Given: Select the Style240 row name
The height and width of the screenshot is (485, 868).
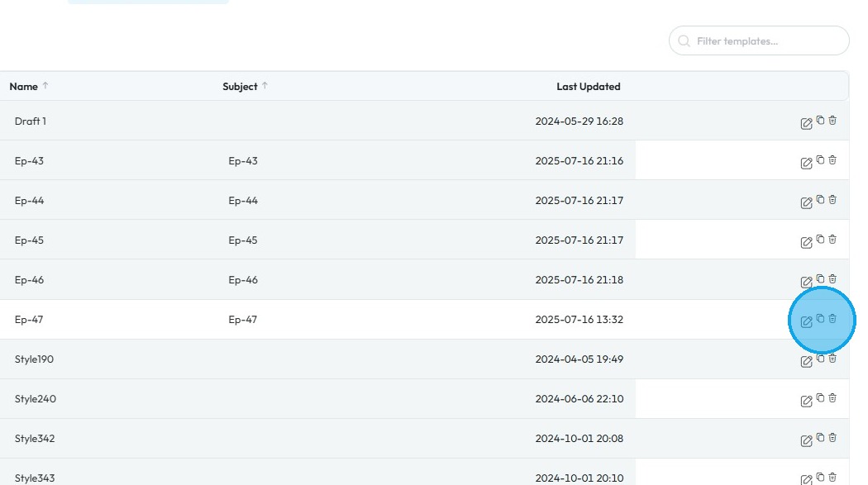Looking at the screenshot, I should 36,399.
